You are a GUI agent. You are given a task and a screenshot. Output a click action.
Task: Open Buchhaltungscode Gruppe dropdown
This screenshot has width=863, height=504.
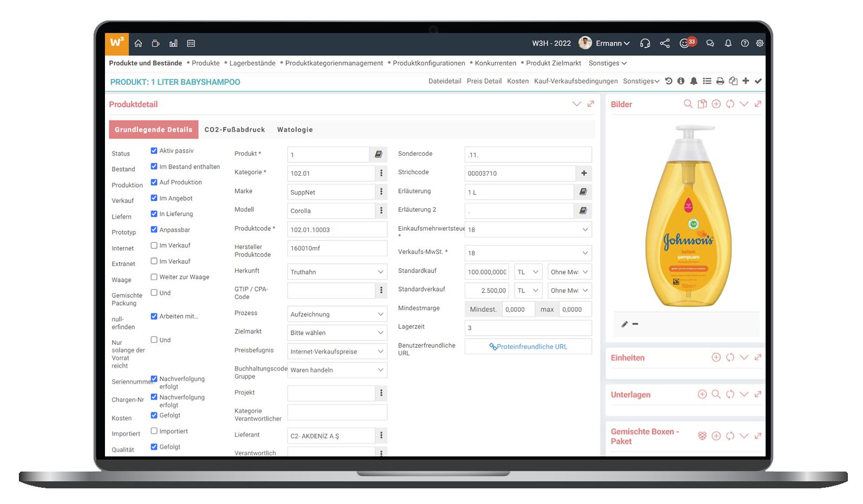coord(337,370)
